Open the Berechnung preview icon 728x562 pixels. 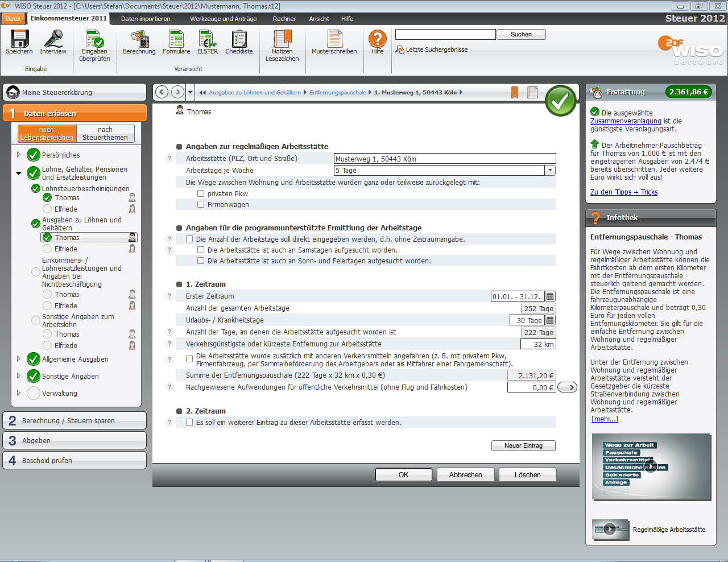[x=139, y=39]
